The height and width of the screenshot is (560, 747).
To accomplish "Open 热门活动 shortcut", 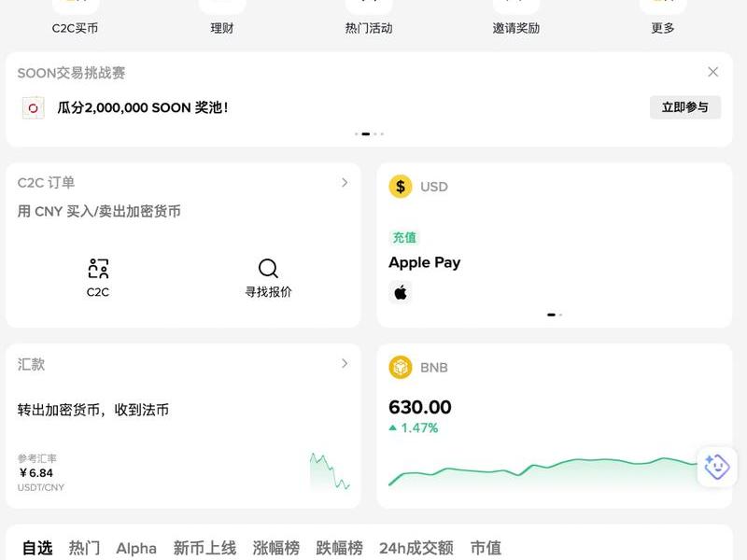I will pyautogui.click(x=369, y=28).
